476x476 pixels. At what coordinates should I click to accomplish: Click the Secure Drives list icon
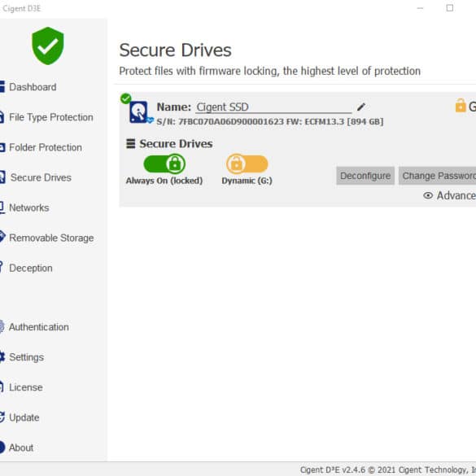[x=131, y=143]
